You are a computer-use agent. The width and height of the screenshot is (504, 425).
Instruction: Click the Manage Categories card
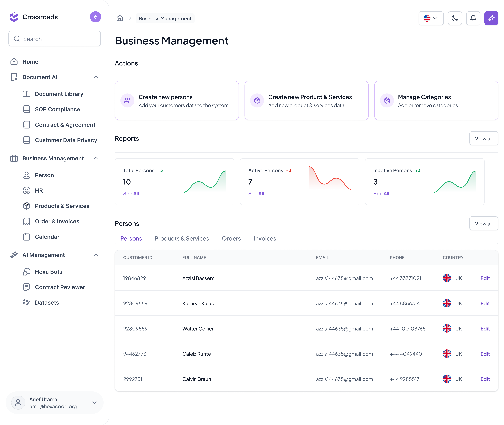click(x=436, y=100)
